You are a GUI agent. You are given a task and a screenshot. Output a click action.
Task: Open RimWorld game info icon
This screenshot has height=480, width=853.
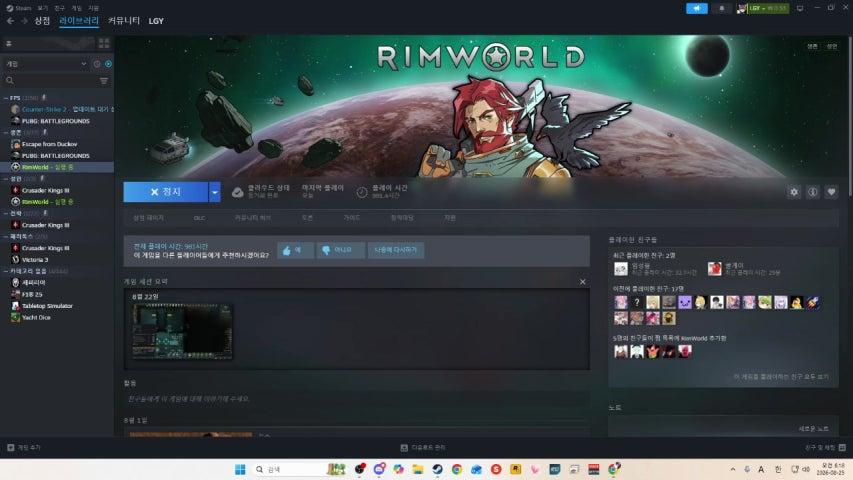[813, 192]
